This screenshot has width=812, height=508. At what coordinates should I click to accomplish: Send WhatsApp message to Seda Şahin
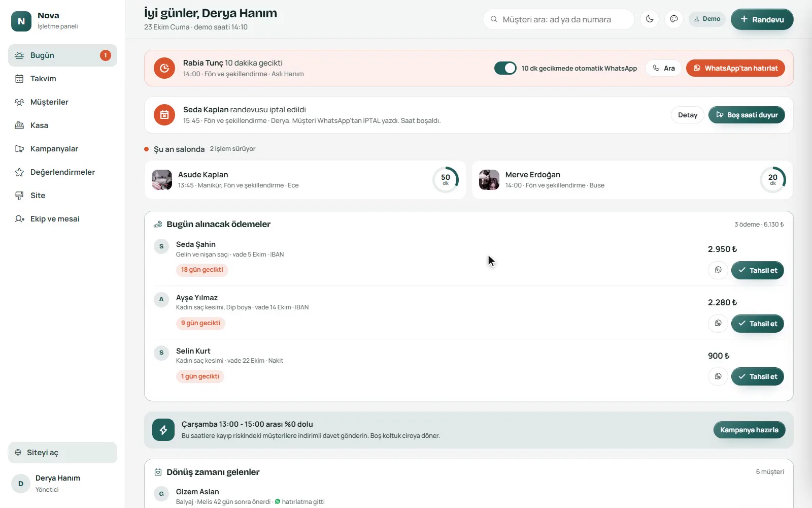click(718, 270)
